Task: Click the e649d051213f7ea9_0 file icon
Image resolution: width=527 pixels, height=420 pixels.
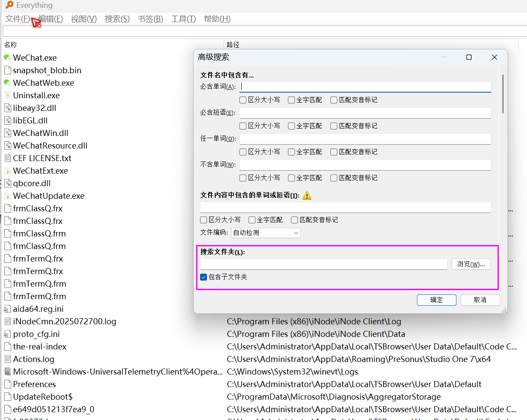Action: (x=7, y=409)
